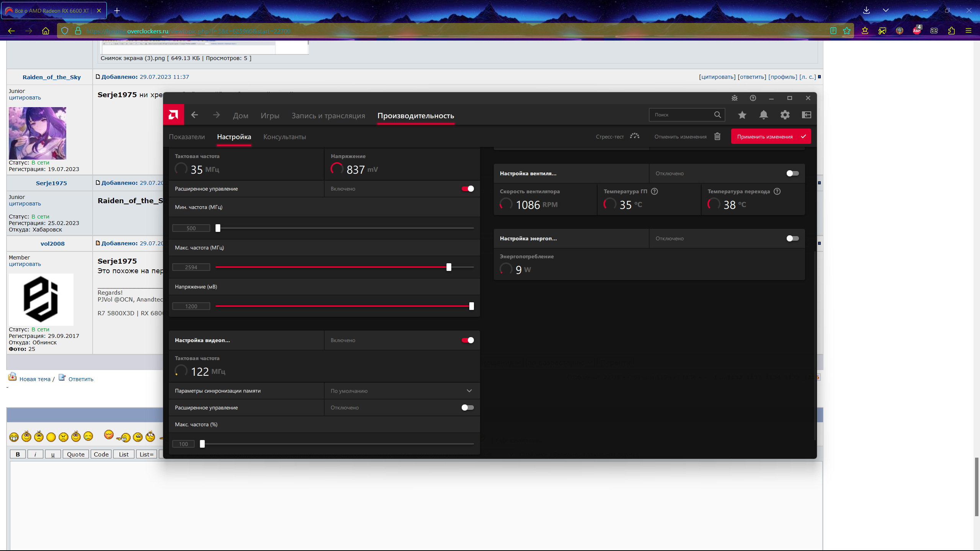980x551 pixels.
Task: Click the trash icon to discard changes
Action: point(717,137)
